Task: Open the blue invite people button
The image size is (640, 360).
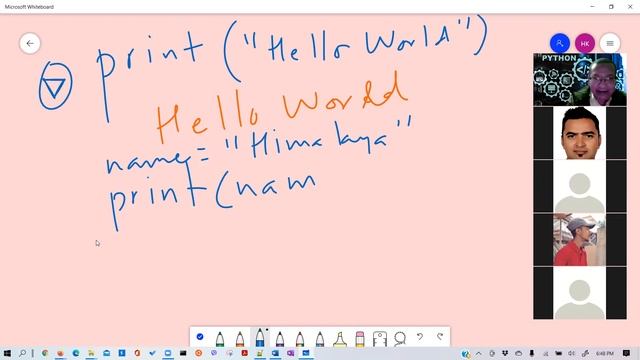Action: click(560, 43)
